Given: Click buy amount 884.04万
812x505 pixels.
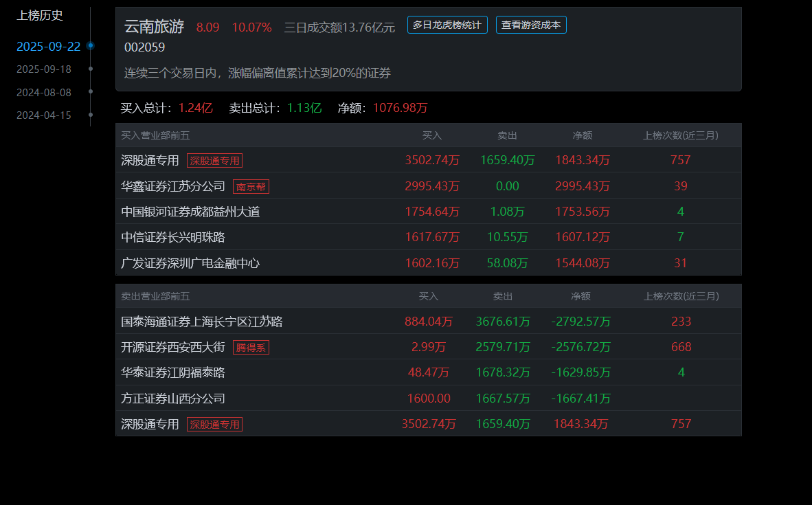Looking at the screenshot, I should [429, 322].
